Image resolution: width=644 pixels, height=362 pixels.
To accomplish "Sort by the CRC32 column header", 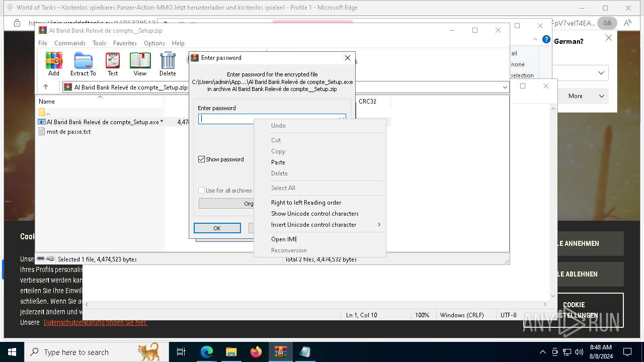I will tap(367, 102).
